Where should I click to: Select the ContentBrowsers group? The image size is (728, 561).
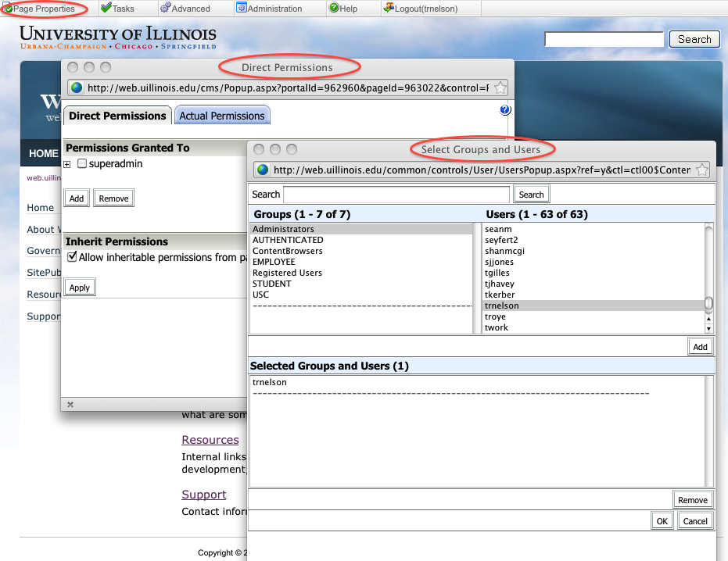[x=361, y=251]
